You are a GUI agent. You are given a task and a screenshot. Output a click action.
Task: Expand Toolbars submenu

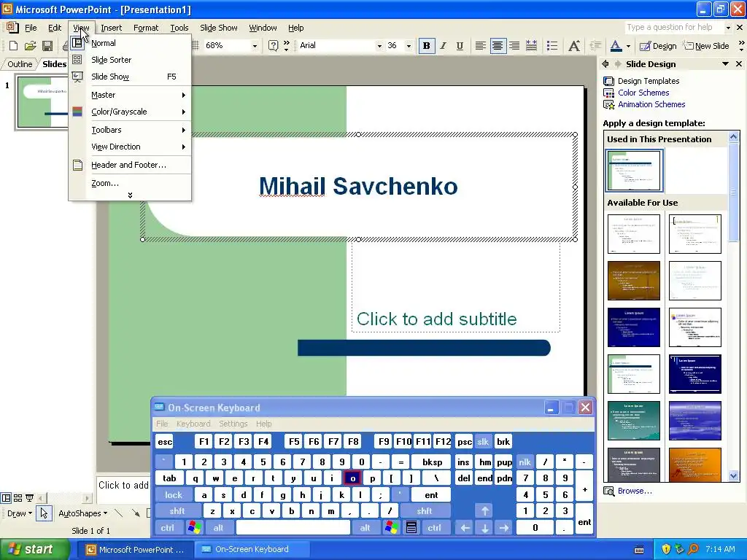[x=130, y=130]
